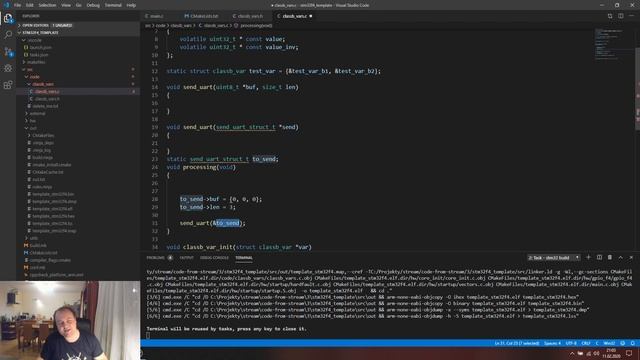Click cursor position Ln 31 Col 23 status

click(x=517, y=343)
